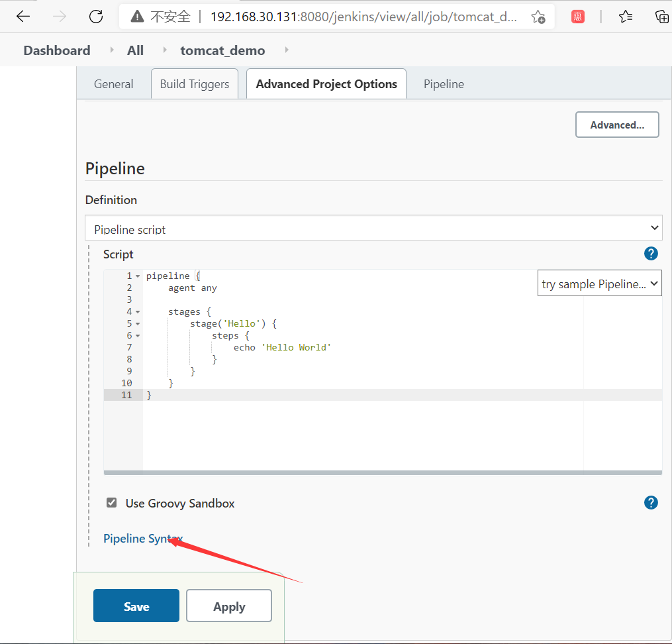Viewport: 672px width, 644px height.
Task: Click the not-secure warning icon
Action: pos(137,17)
